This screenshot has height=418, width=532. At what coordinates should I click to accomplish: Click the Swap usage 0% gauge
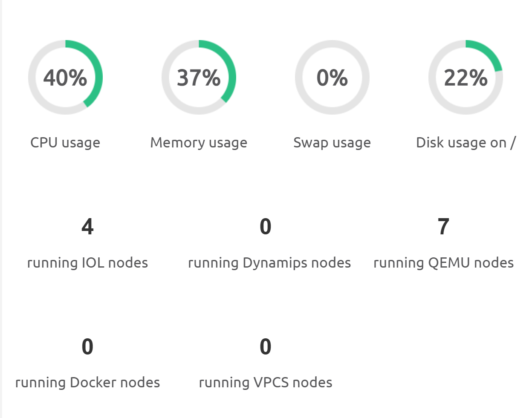click(x=332, y=78)
